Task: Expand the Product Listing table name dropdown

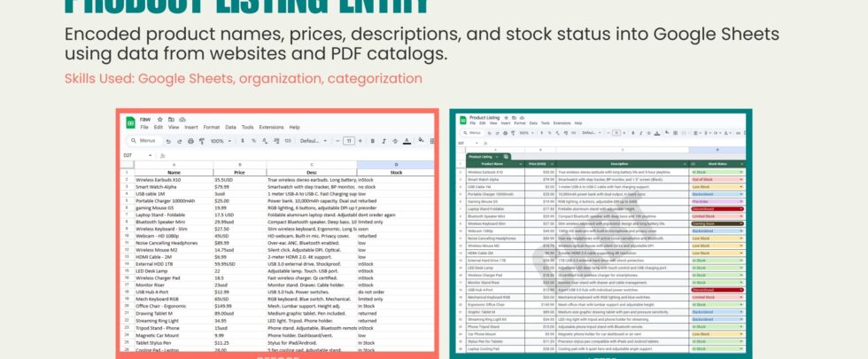Action: (x=497, y=156)
